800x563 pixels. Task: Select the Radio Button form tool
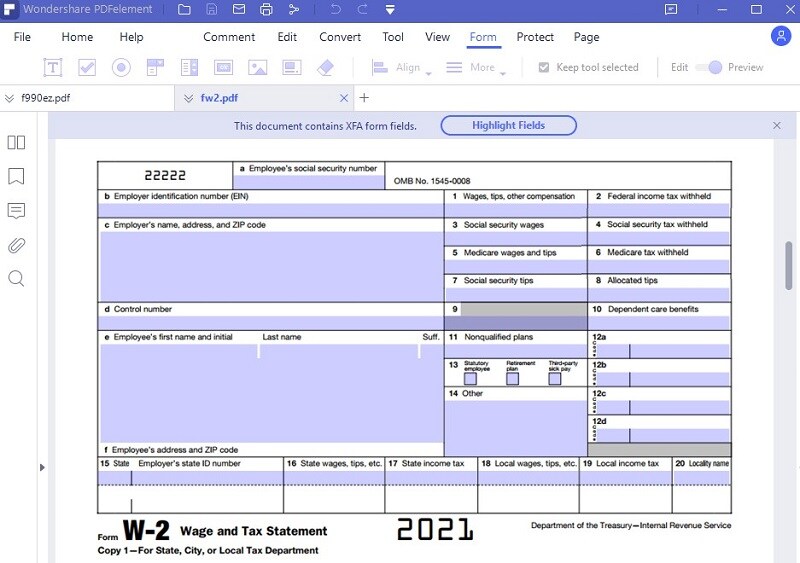[121, 67]
